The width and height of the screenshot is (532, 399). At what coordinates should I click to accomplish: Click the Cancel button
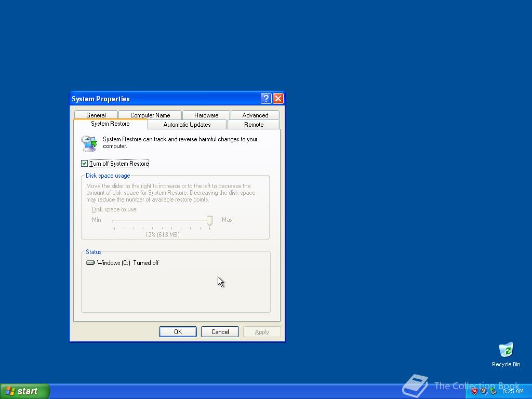click(x=220, y=332)
